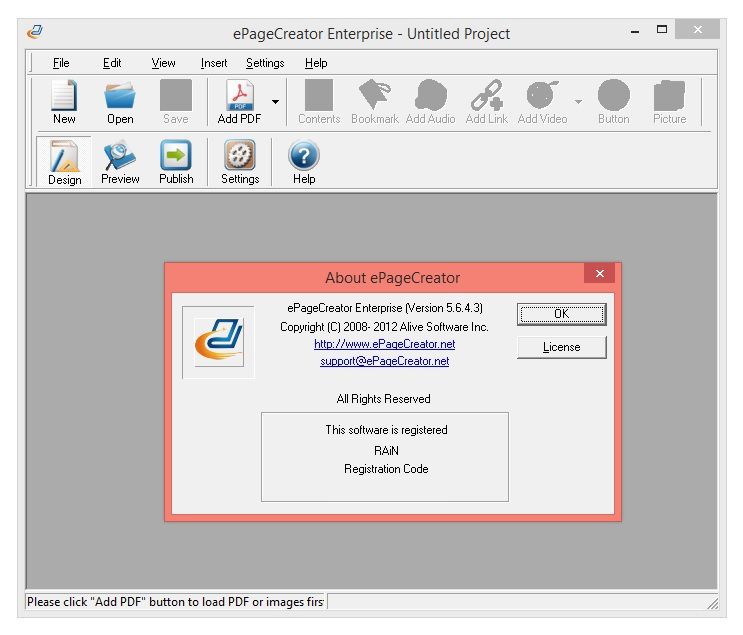Viewport: 743px width, 635px height.
Task: Open the Settings menu in the menu bar
Action: pyautogui.click(x=265, y=63)
